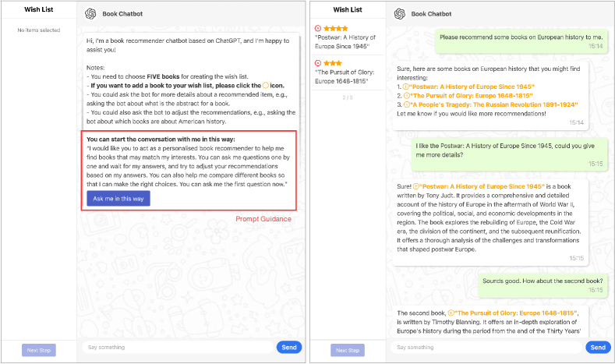Click 15:15 timestamp on "Sounds good" message

tap(596, 290)
